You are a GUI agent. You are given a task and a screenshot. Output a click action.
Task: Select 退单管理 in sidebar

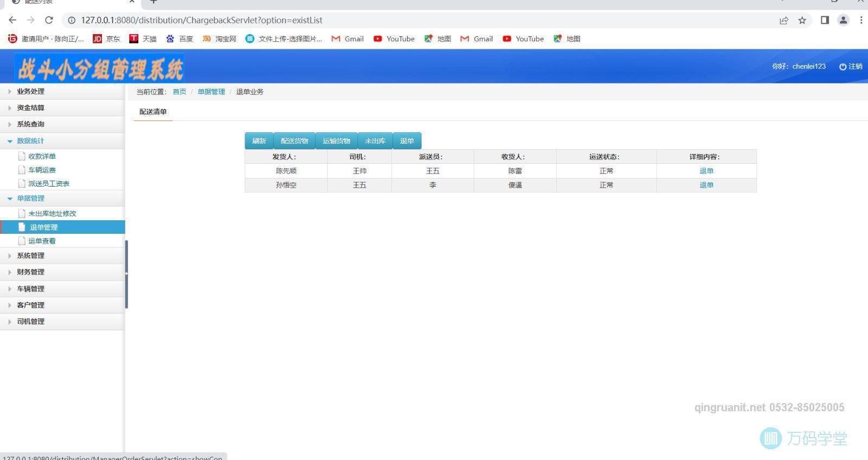[x=62, y=227]
